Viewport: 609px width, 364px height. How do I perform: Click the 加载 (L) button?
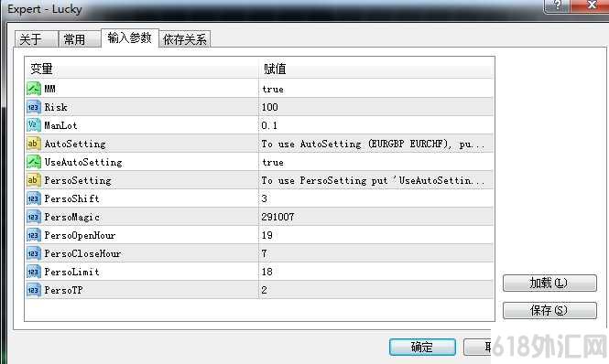tap(549, 283)
